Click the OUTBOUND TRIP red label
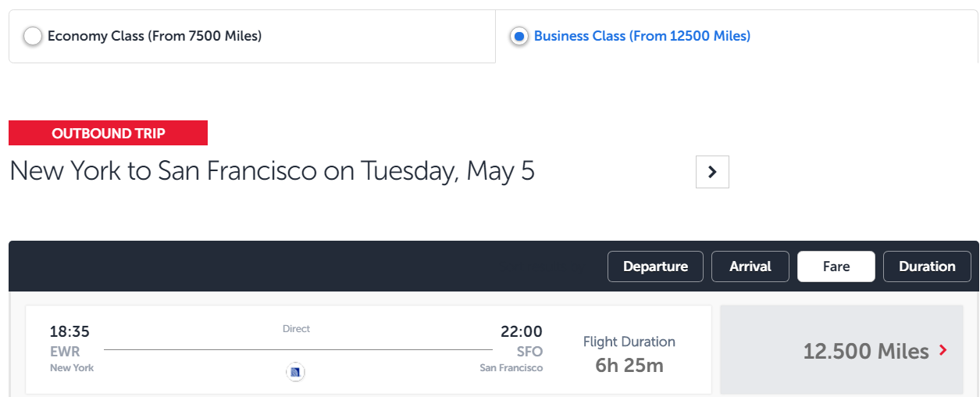This screenshot has width=980, height=397. click(x=109, y=133)
